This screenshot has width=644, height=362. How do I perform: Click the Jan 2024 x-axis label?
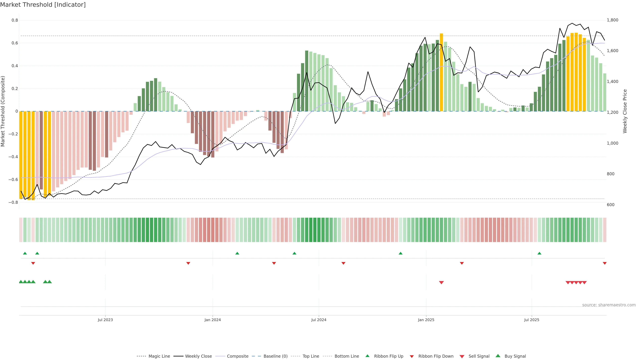(x=212, y=320)
